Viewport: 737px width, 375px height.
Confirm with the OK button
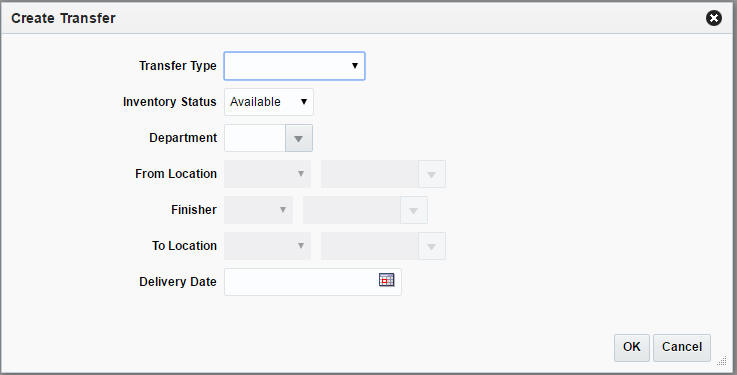click(x=632, y=348)
